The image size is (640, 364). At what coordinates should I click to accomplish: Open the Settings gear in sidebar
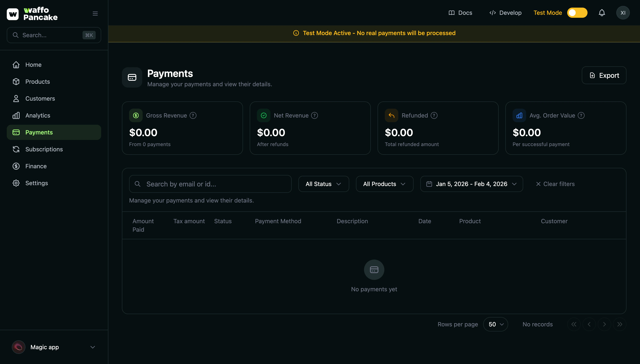point(16,183)
